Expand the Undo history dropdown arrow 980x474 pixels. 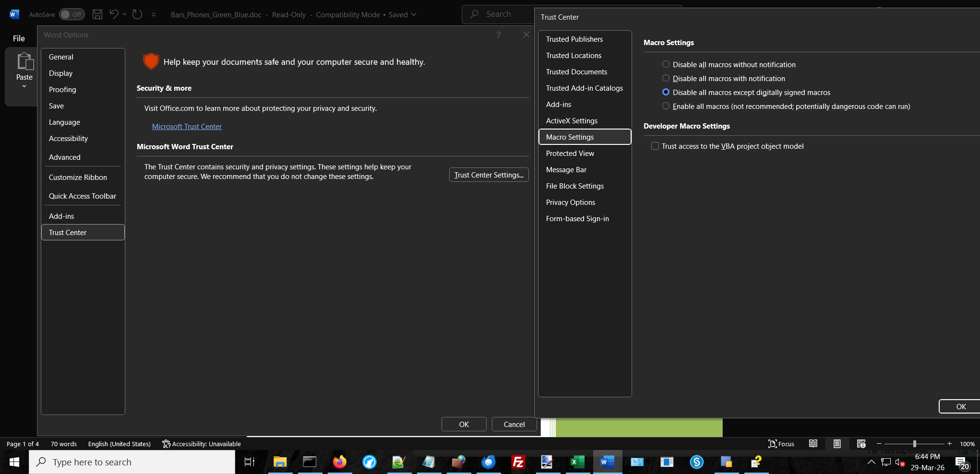(x=124, y=14)
